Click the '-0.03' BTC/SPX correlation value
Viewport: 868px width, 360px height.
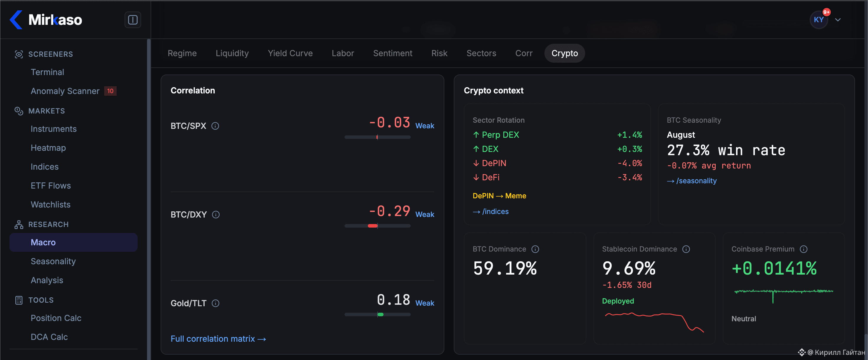(x=390, y=122)
